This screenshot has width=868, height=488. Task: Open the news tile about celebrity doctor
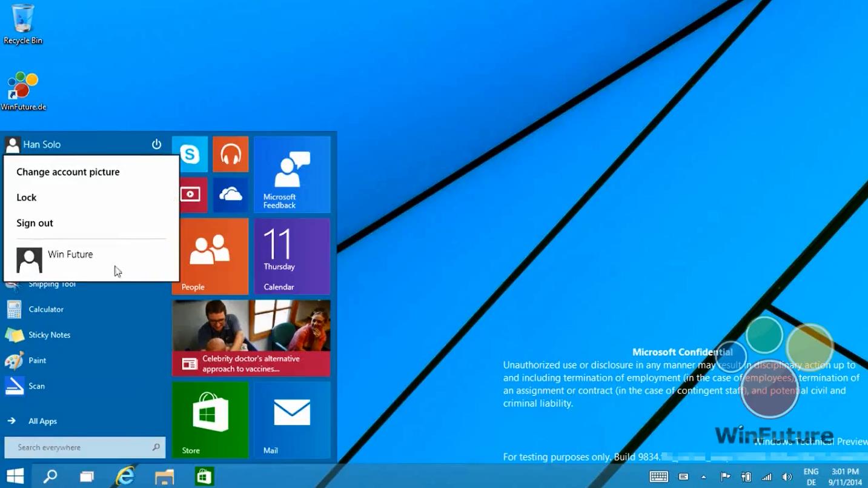[x=251, y=338]
